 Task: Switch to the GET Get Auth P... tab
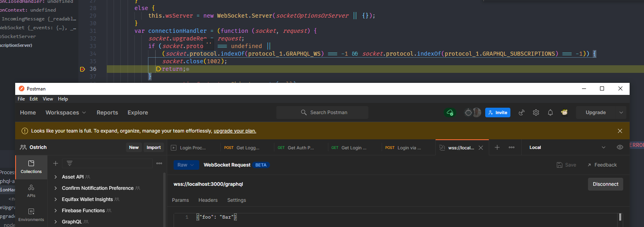300,148
